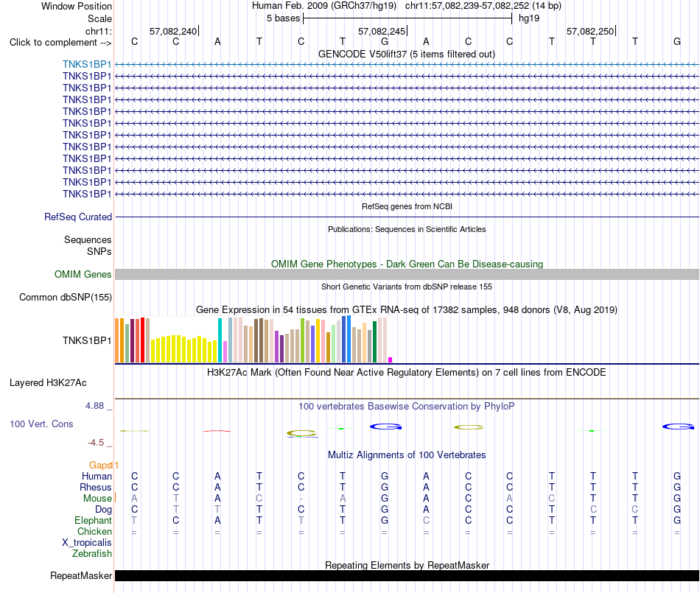
Task: Click the gray OMIM Genes track bar
Action: (407, 275)
